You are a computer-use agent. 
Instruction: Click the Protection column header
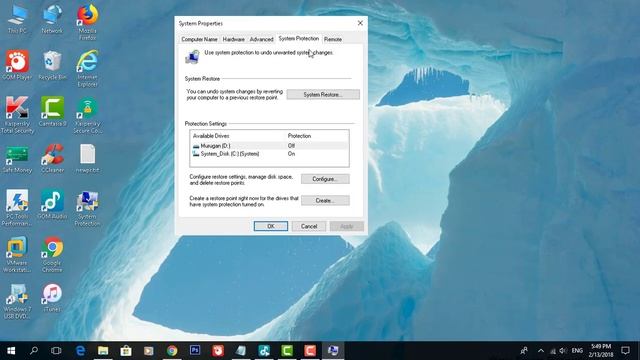coord(299,136)
